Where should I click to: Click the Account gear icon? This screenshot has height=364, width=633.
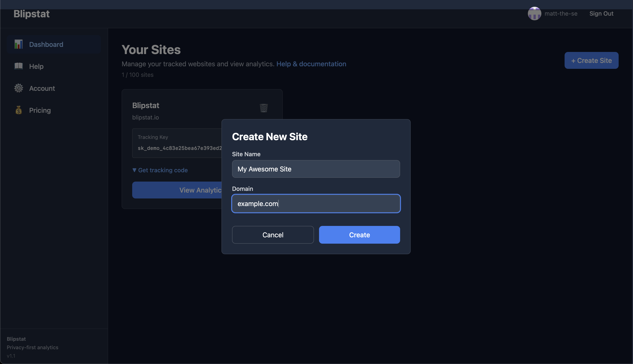tap(19, 88)
